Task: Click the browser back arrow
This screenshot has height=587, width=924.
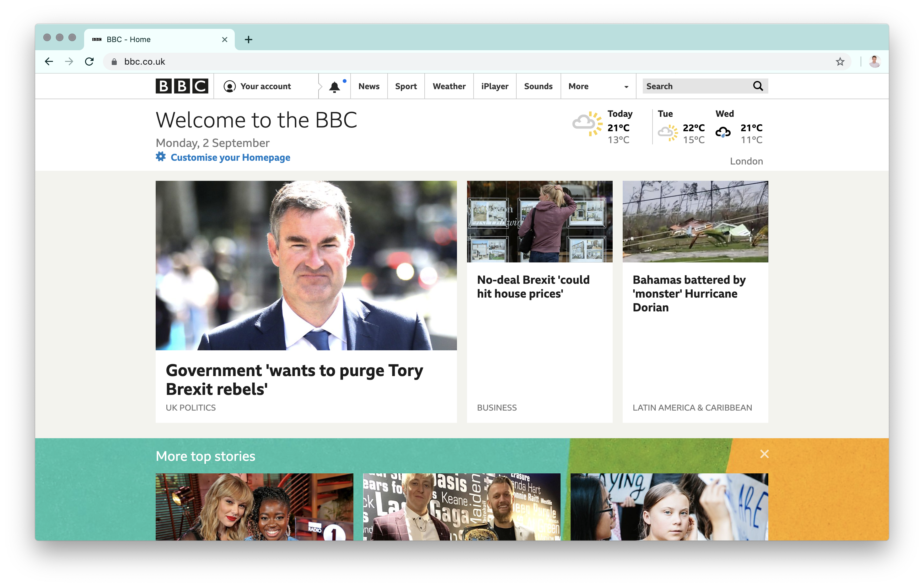Action: pyautogui.click(x=49, y=62)
